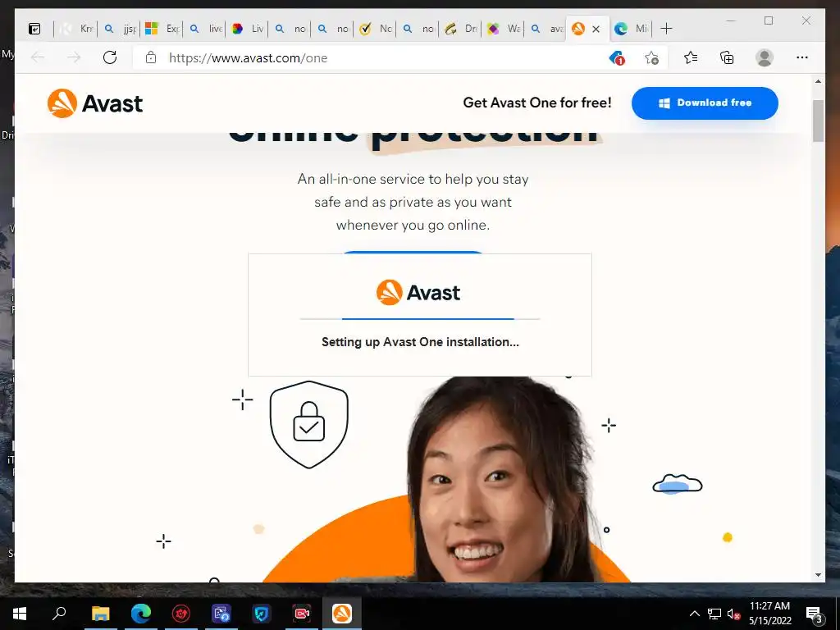Click the Download free button

(x=705, y=103)
